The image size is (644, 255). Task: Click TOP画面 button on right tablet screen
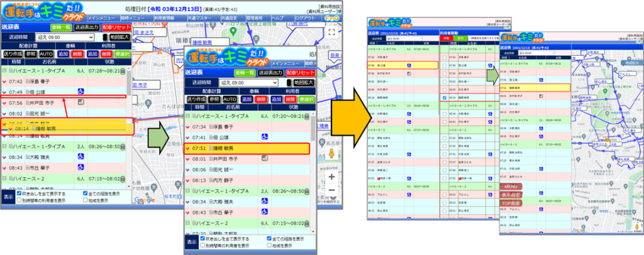(509, 203)
